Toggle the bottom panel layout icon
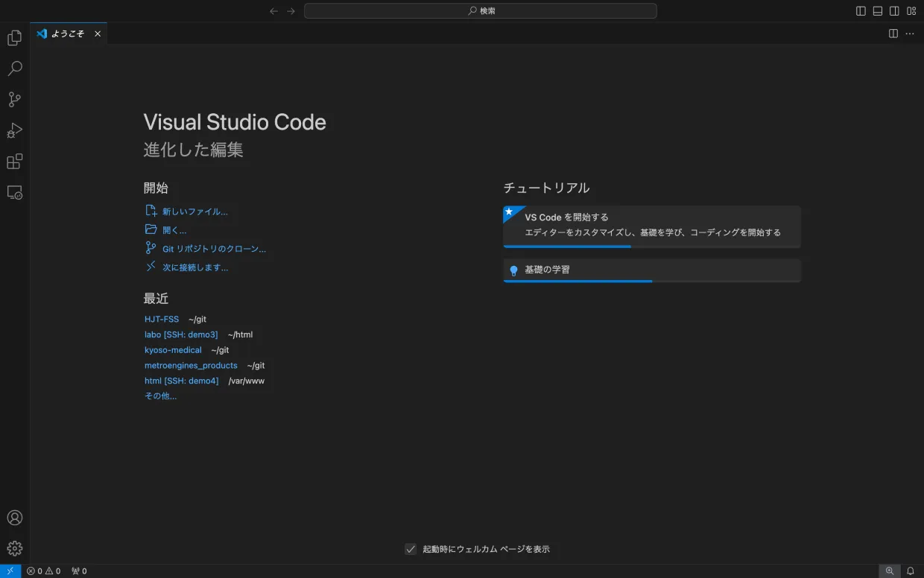Screen dimensions: 924x578 click(x=878, y=11)
